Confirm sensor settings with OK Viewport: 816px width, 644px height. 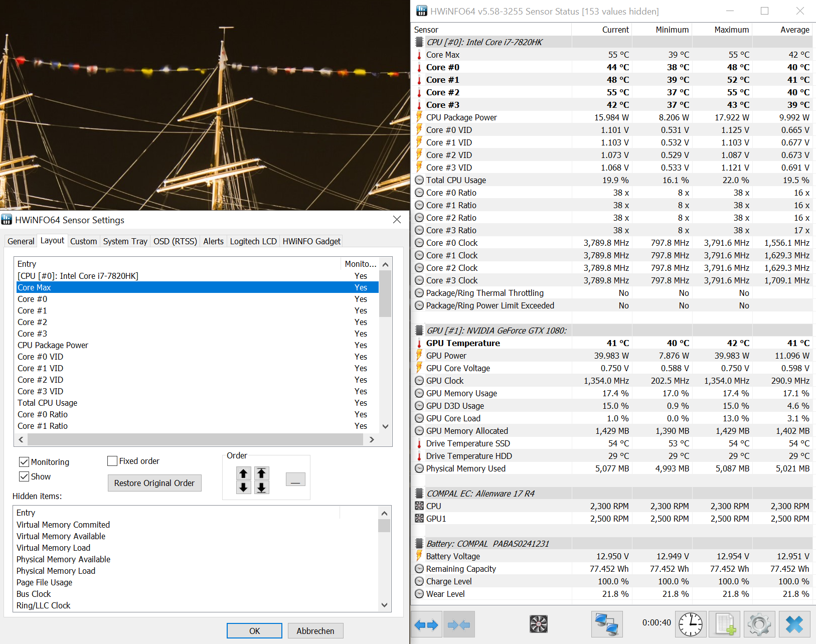[x=254, y=631]
